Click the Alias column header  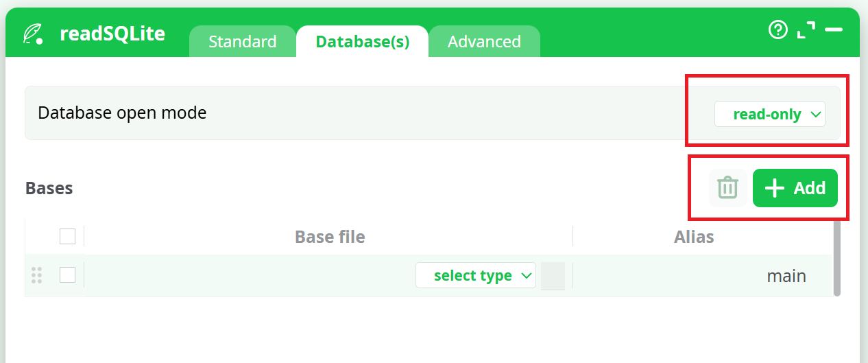coord(694,237)
